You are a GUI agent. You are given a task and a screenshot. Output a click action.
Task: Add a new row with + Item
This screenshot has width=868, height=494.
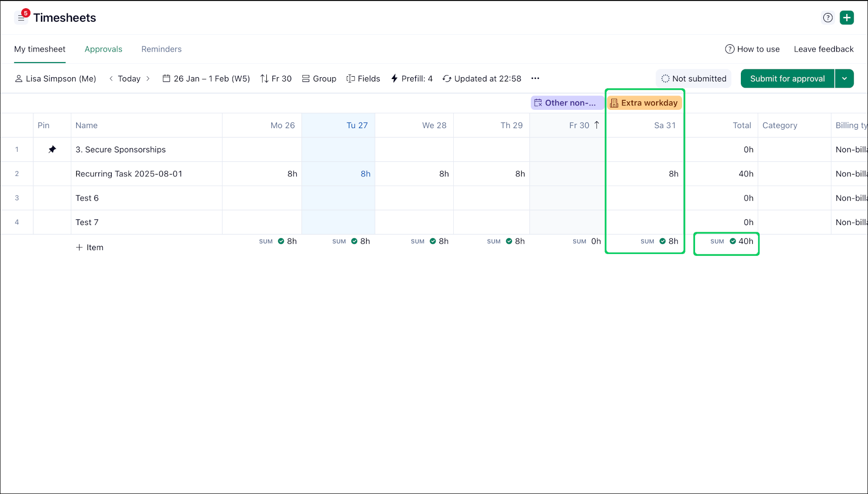coord(90,247)
